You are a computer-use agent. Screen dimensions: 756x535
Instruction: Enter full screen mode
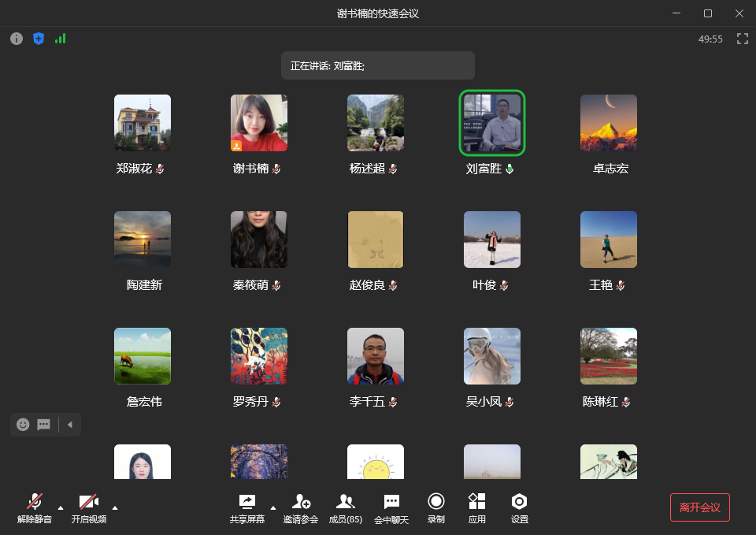tap(743, 39)
